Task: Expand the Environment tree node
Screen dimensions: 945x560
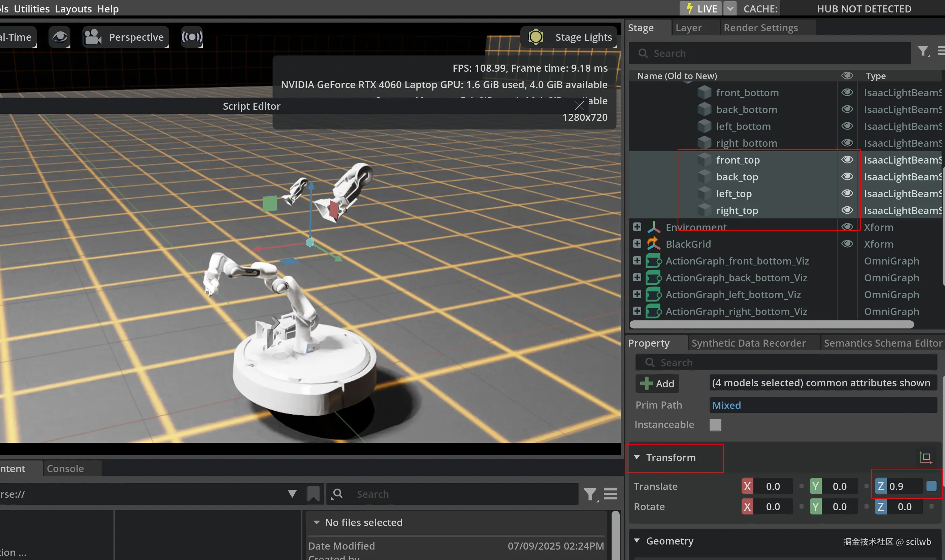Action: pos(637,227)
